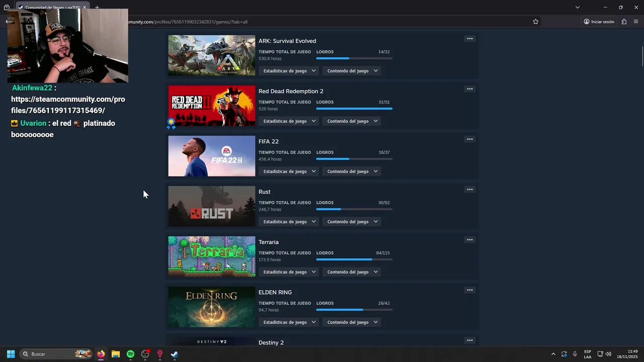Expand Estadísticas de juego for ARK: Survival Evolved
Viewport: 644px width, 362px height.
(x=289, y=71)
